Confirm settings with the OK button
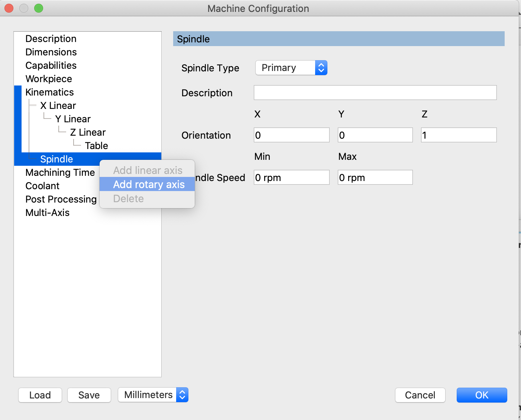Viewport: 521px width, 420px height. [482, 395]
